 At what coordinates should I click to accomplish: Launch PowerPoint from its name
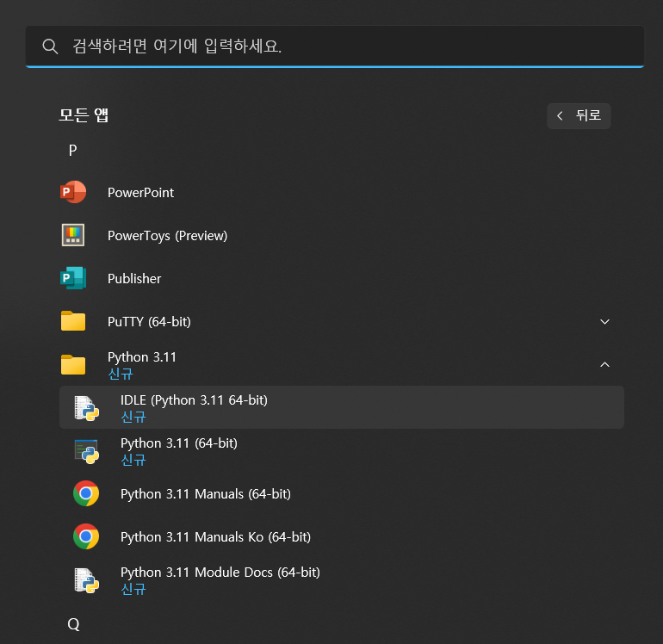(x=141, y=193)
